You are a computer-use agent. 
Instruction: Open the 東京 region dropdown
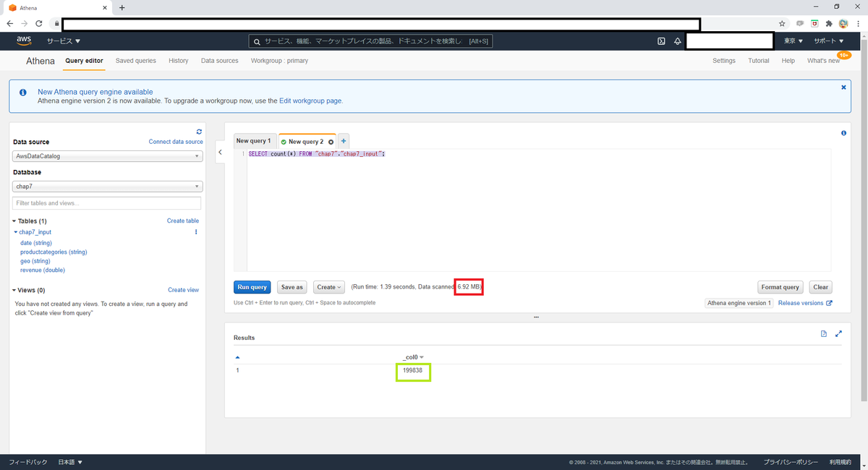coord(793,41)
